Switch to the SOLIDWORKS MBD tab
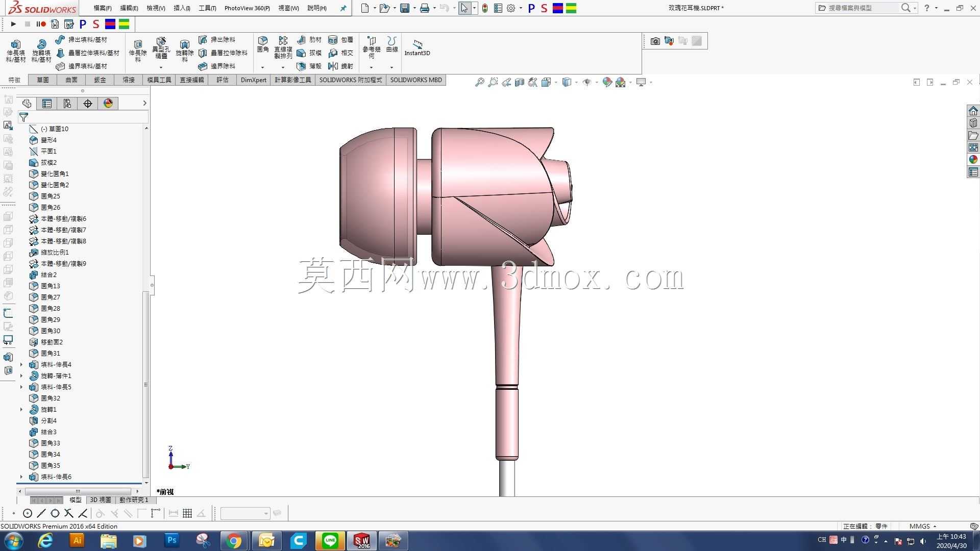Image resolution: width=980 pixels, height=551 pixels. [416, 80]
